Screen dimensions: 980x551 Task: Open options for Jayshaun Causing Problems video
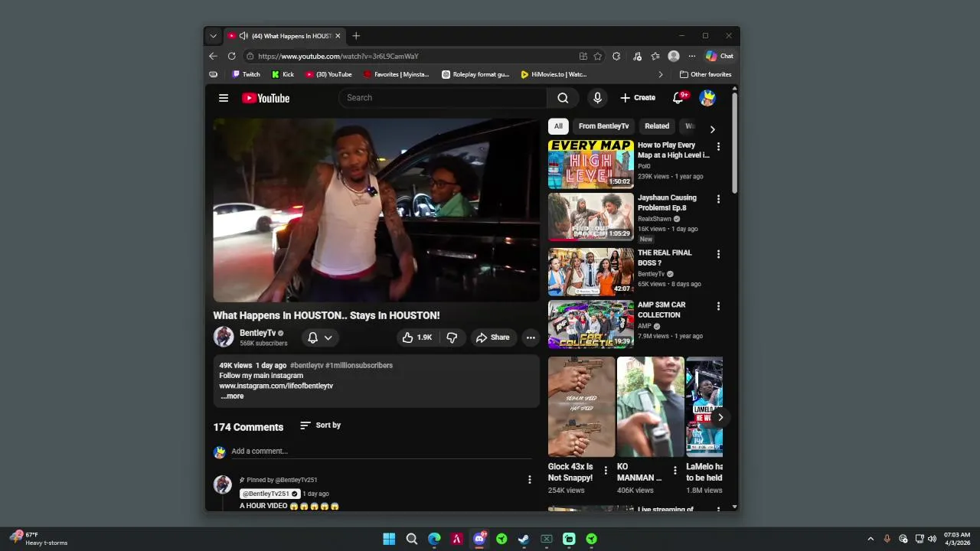pos(718,199)
